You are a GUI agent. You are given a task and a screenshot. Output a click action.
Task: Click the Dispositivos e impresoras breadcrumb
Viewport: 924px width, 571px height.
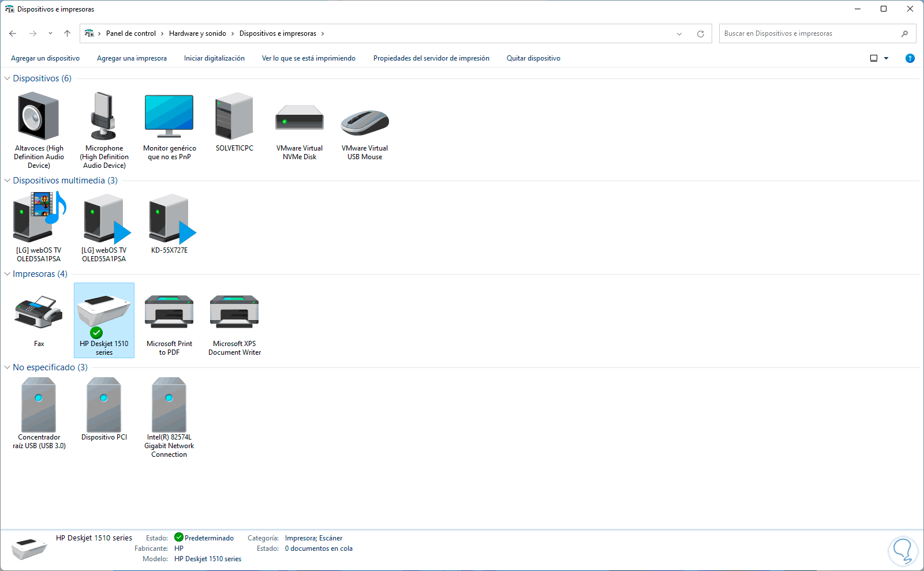click(278, 33)
